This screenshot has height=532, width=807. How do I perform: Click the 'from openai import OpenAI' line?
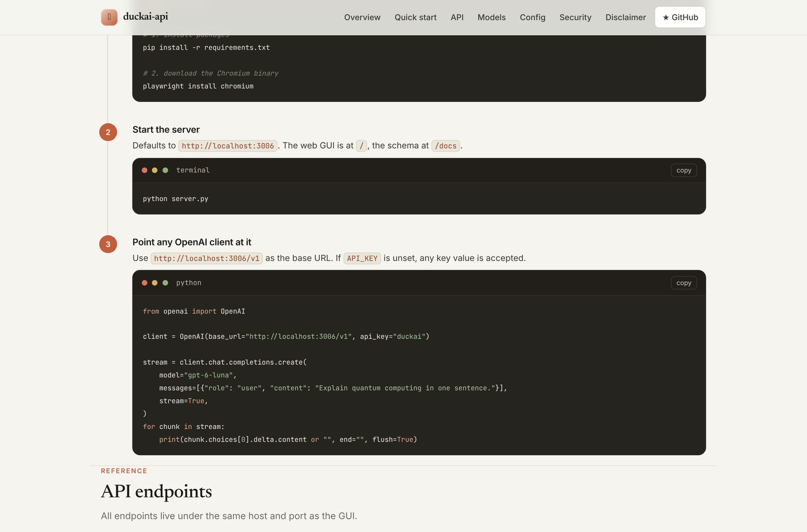(194, 311)
